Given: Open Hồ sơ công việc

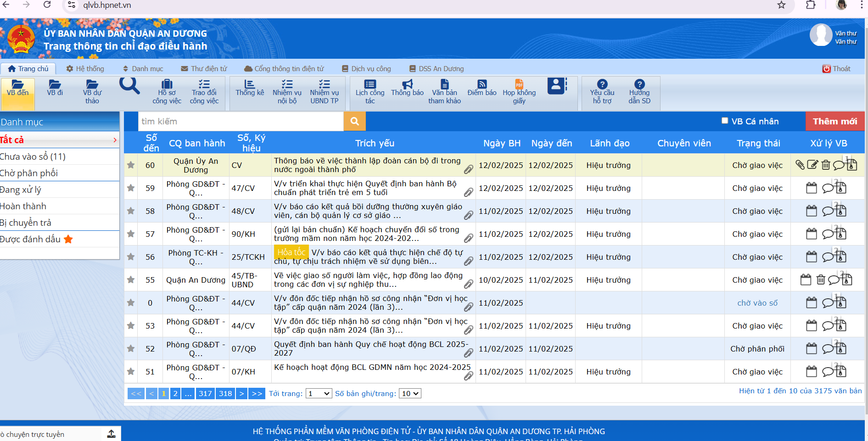Looking at the screenshot, I should (x=167, y=92).
